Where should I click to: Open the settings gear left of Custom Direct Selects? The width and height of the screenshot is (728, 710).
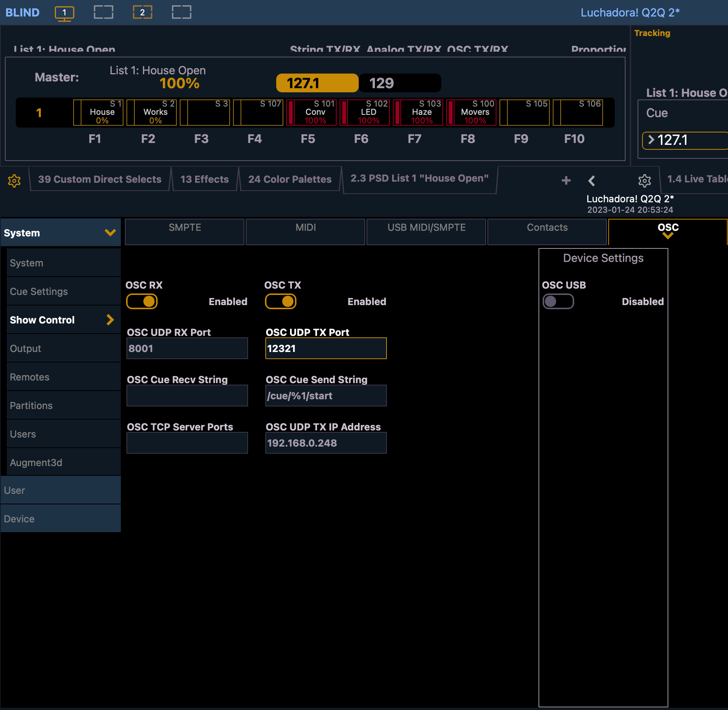(x=14, y=181)
